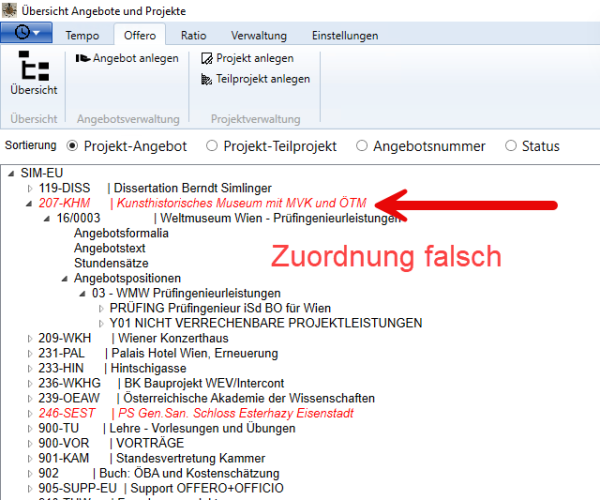Select PS Gen.San. Schloss Esterhazy row
The image size is (600, 500).
point(196,413)
